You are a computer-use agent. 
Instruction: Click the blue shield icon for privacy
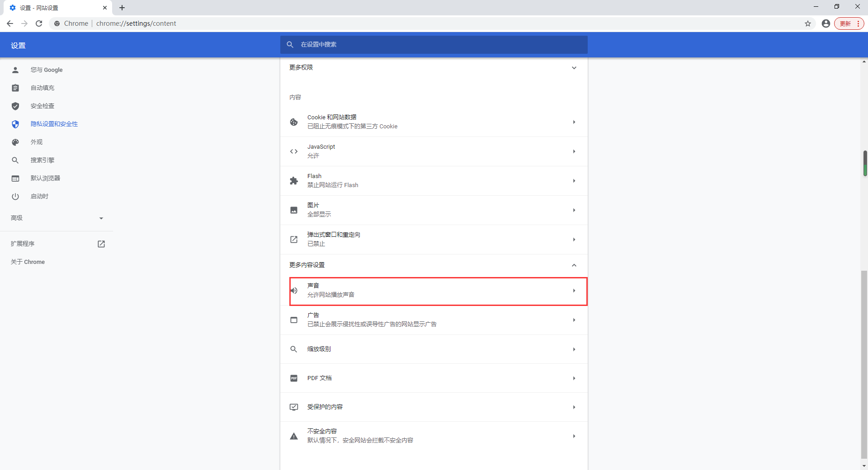pos(15,124)
